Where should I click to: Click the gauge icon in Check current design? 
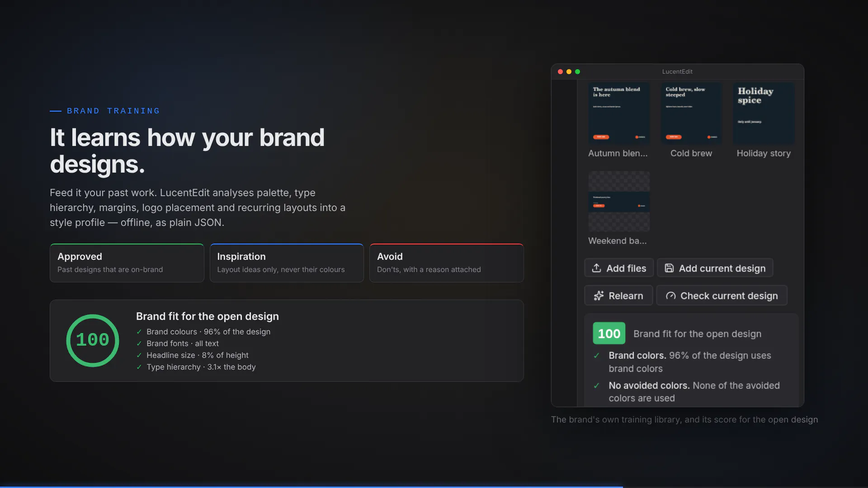point(670,296)
